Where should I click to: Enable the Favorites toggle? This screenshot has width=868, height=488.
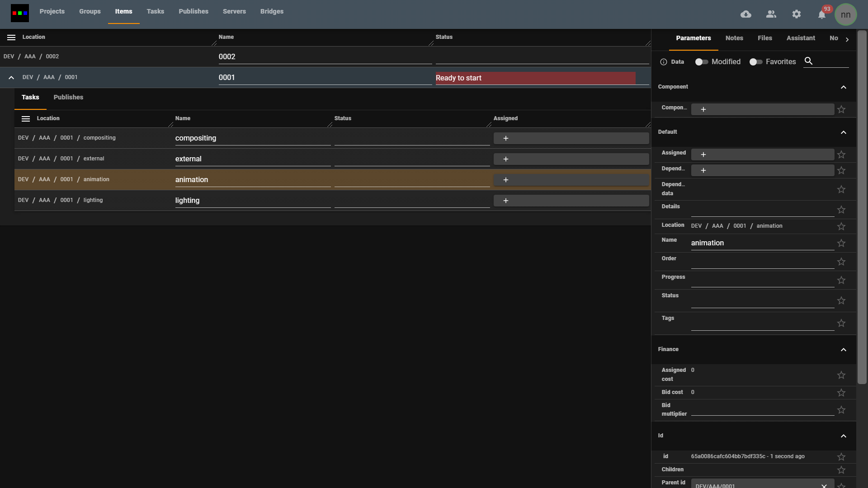(755, 62)
